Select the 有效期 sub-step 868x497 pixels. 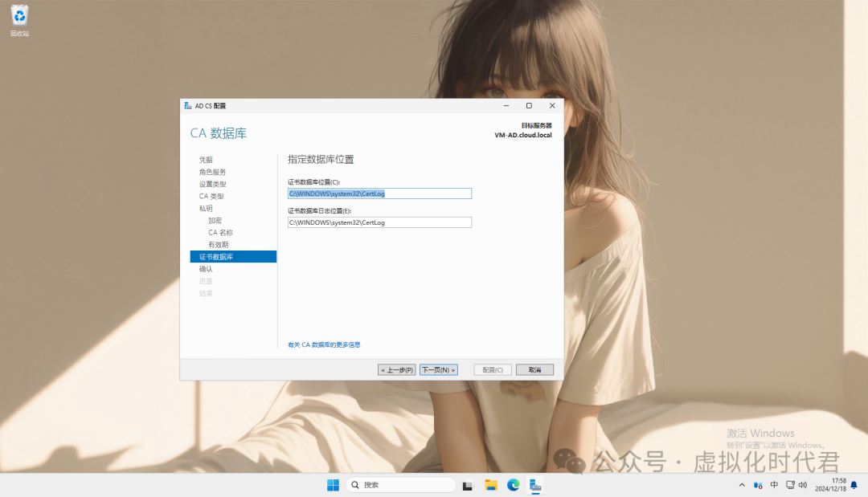point(218,245)
